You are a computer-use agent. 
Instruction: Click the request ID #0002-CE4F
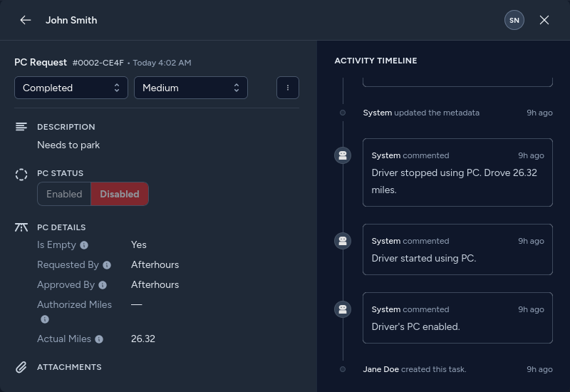[98, 63]
